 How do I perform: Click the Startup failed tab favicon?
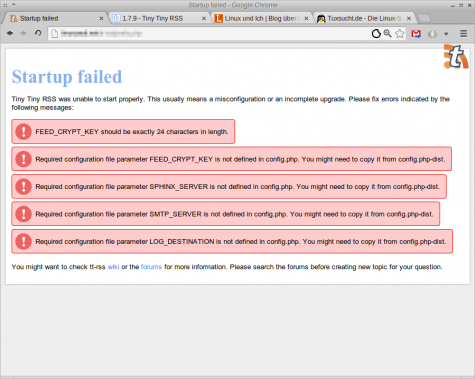[13, 18]
